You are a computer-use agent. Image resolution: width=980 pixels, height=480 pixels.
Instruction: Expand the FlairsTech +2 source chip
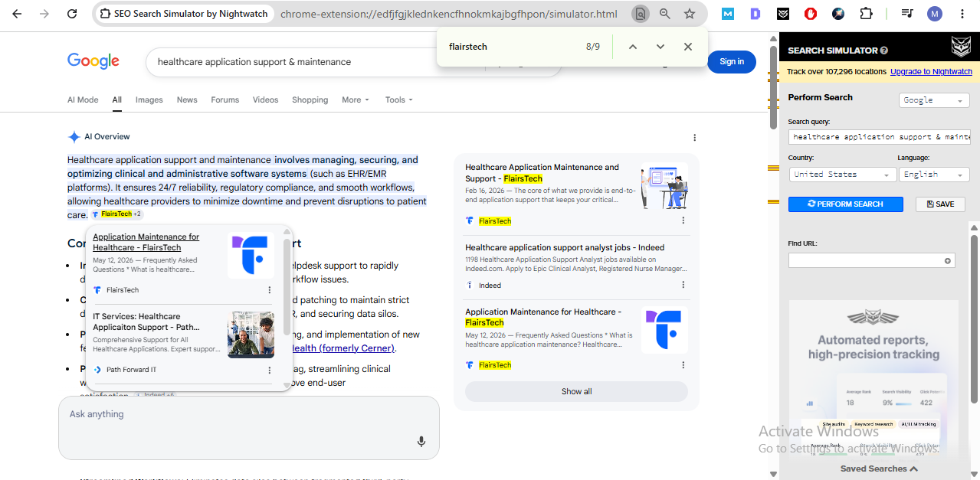click(x=116, y=214)
